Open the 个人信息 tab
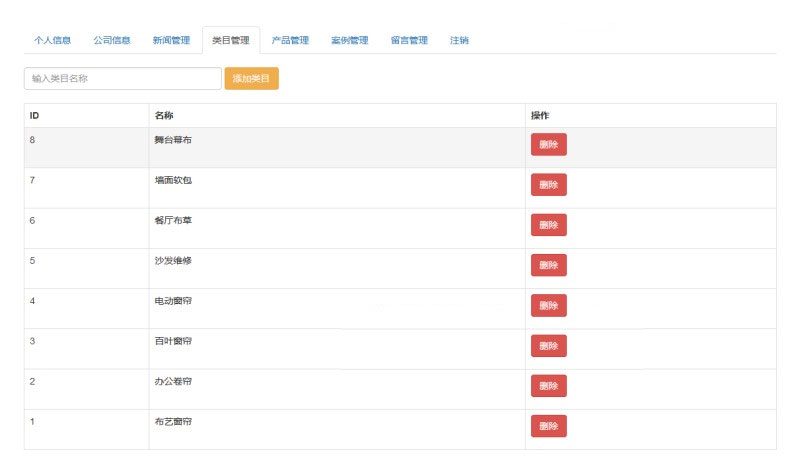800x463 pixels. pos(52,41)
